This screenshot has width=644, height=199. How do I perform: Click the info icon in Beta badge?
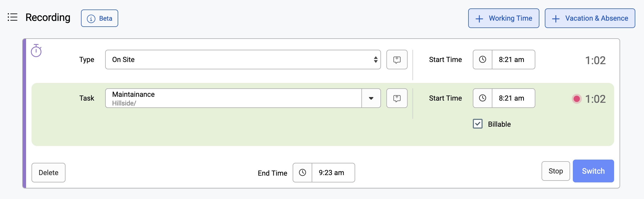91,18
